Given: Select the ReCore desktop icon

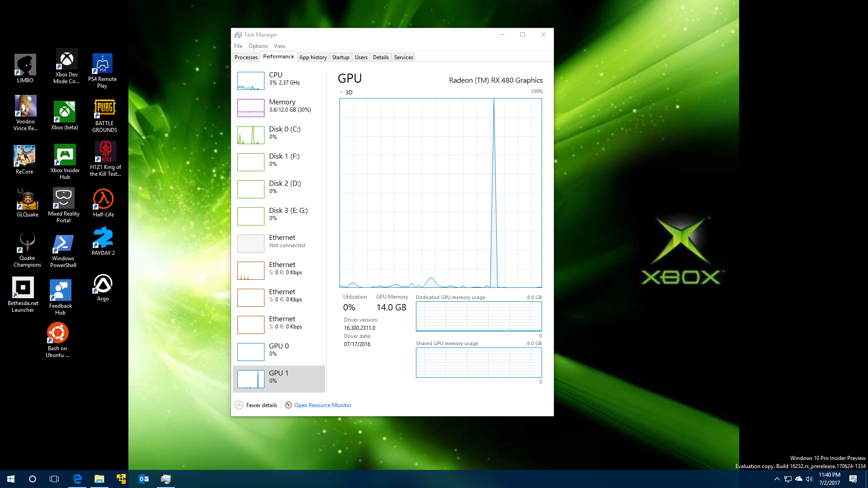Looking at the screenshot, I should pyautogui.click(x=24, y=160).
